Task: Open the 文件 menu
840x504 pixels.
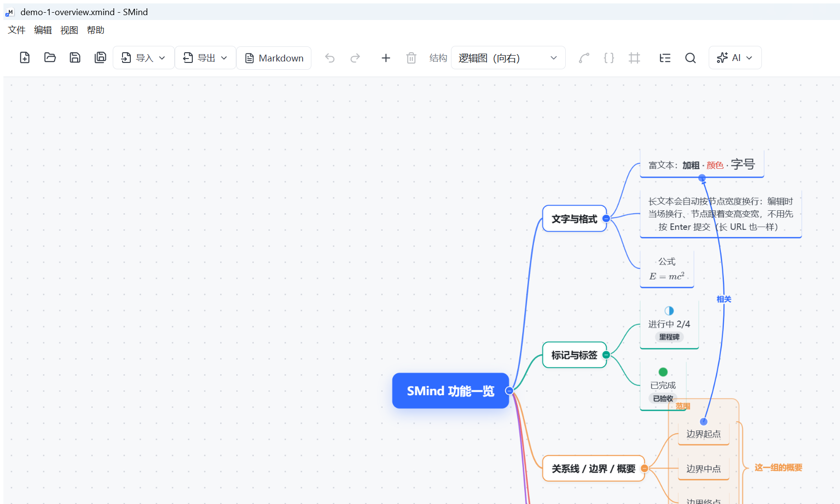Action: (x=17, y=30)
